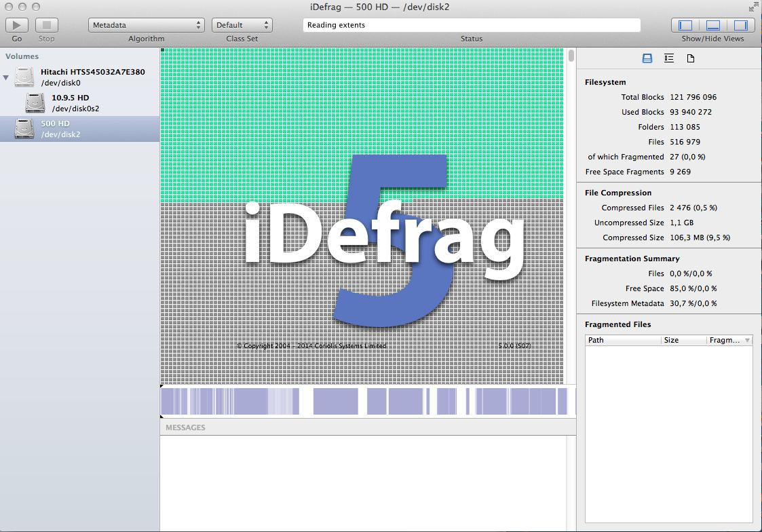Viewport: 762px width, 532px height.
Task: Sort fragmented files by Size column
Action: click(683, 340)
